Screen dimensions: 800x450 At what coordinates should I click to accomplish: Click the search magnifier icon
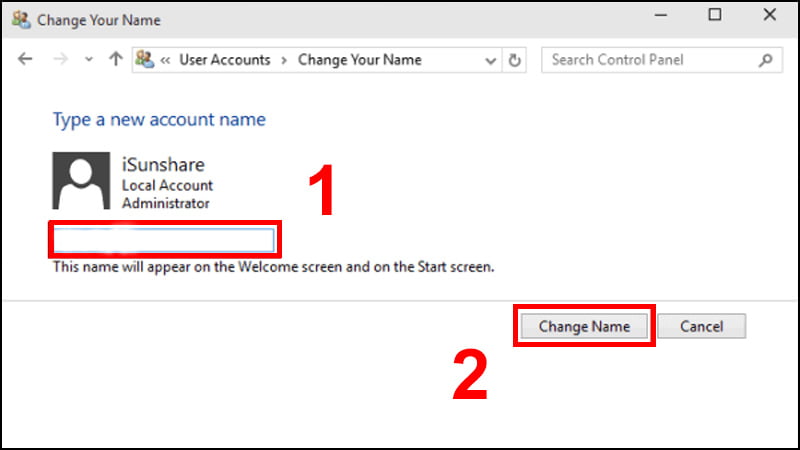765,60
